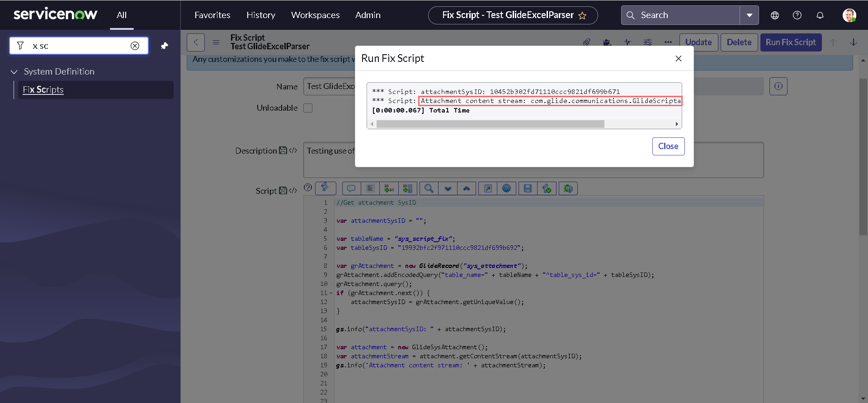Viewport: 868px width, 403px height.
Task: Click the Replace toolbar icon
Action: pos(389,188)
